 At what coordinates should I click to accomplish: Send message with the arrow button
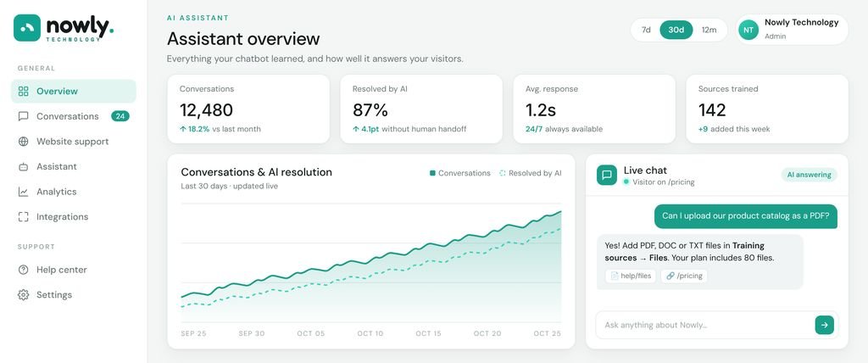pos(824,326)
